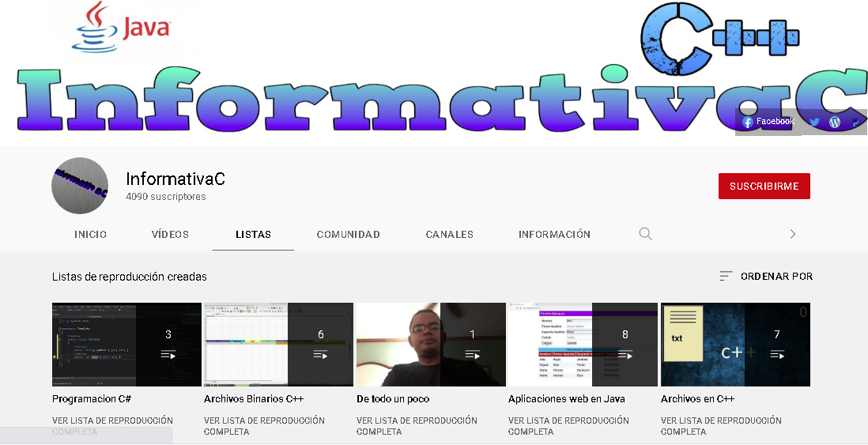Viewport: 868px width, 445px height.
Task: Select the LISTAS tab
Action: (253, 234)
